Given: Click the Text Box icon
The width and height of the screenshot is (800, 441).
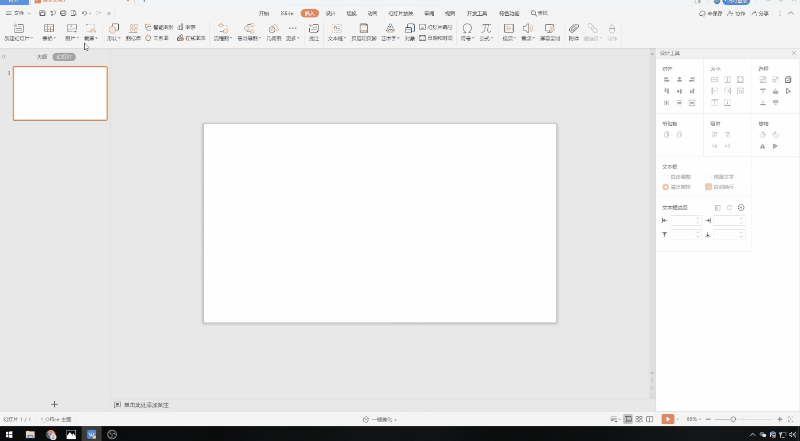Looking at the screenshot, I should click(x=337, y=29).
